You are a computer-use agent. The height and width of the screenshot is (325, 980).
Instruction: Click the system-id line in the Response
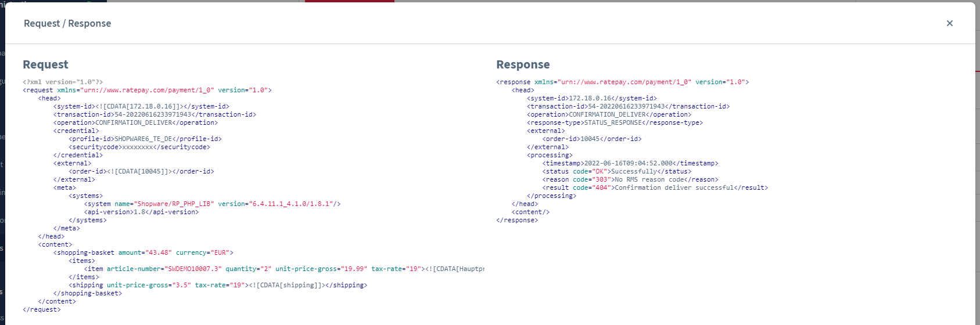click(591, 98)
